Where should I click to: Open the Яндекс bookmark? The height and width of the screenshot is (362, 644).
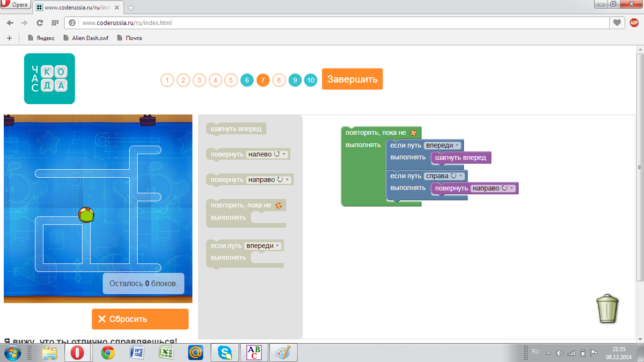(42, 38)
